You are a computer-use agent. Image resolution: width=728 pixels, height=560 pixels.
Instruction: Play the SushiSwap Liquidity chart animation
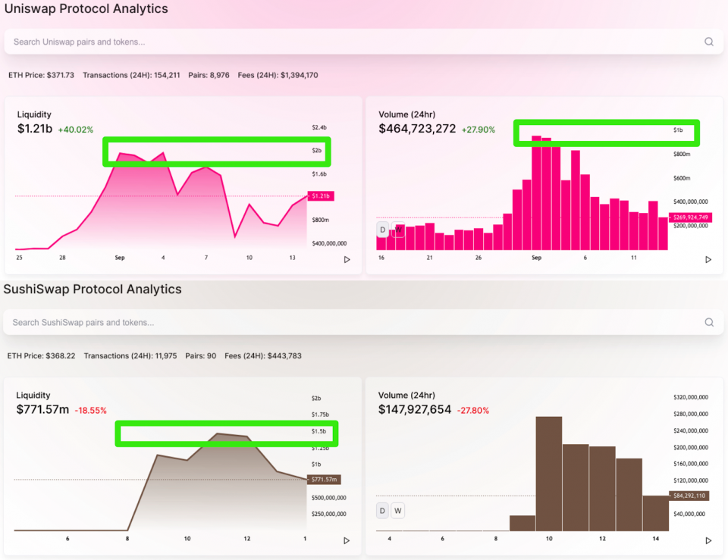[347, 540]
